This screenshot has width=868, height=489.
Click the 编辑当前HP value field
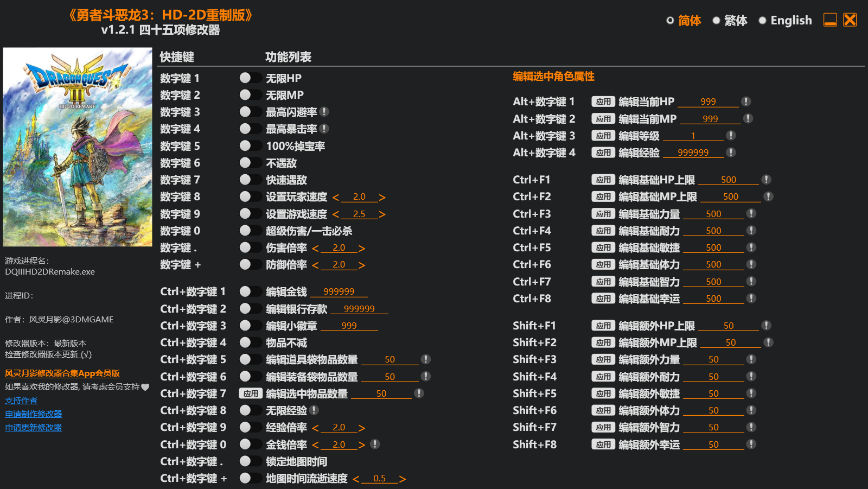(x=709, y=101)
